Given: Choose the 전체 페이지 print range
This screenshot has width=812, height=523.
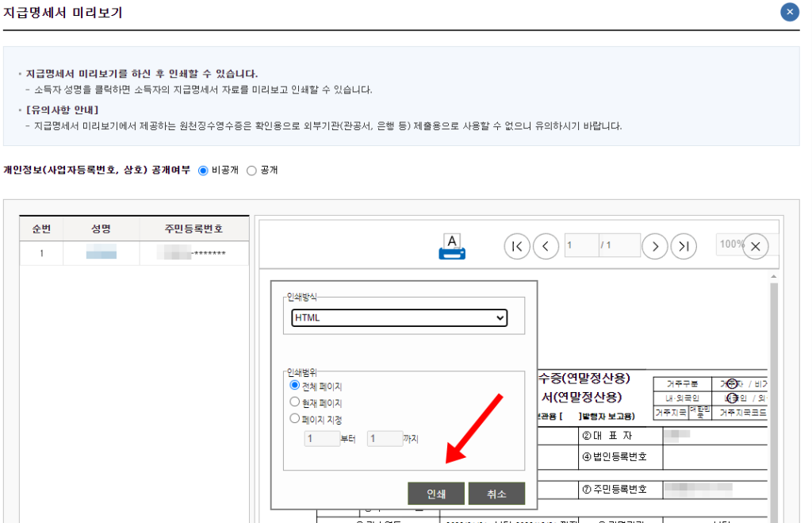Looking at the screenshot, I should (295, 385).
